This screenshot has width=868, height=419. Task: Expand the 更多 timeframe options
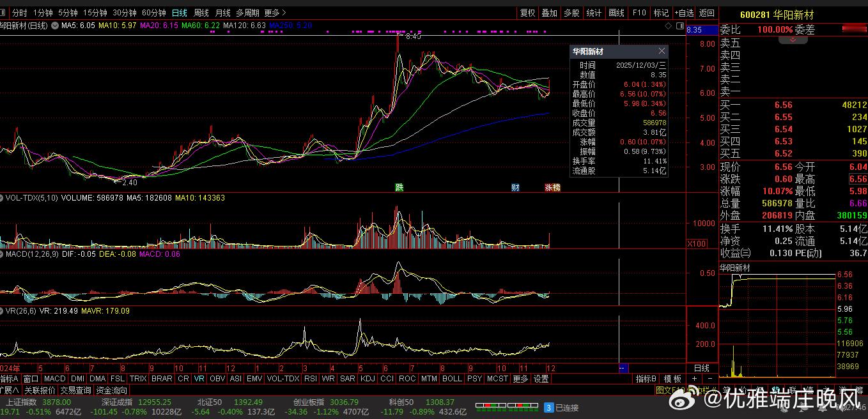(275, 13)
